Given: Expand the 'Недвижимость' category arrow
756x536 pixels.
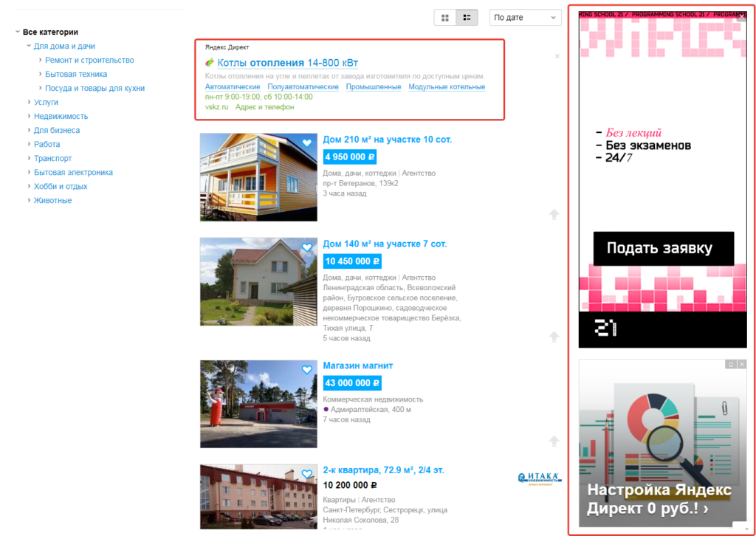Looking at the screenshot, I should point(30,116).
